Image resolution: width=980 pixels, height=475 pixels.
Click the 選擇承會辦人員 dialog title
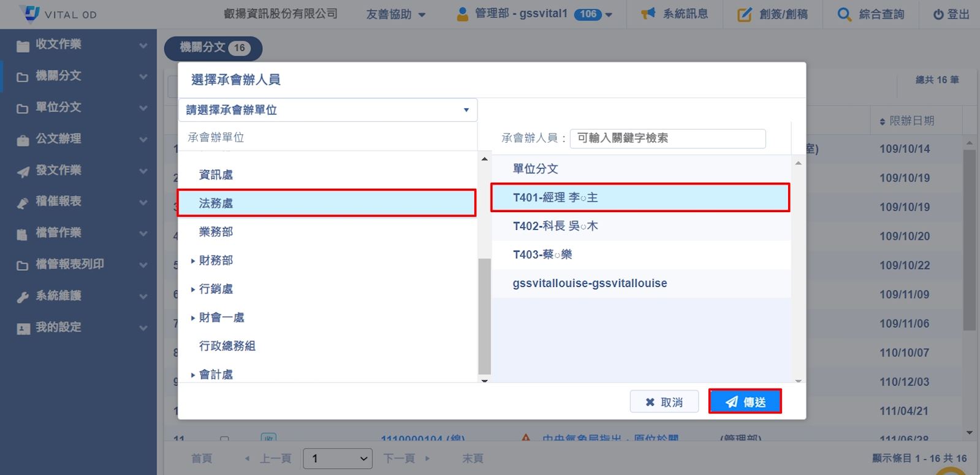coord(236,80)
